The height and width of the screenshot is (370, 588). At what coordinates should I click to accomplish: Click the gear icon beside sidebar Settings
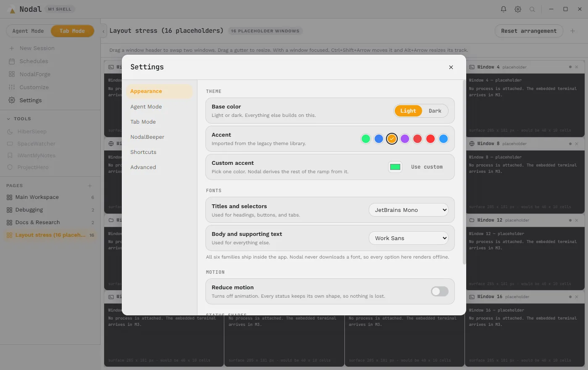tap(12, 100)
